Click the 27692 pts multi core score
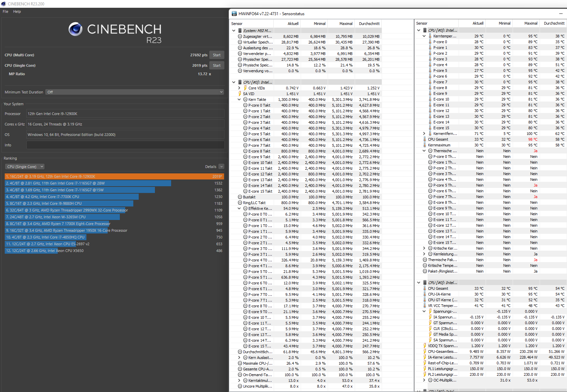567x392 pixels. pyautogui.click(x=199, y=55)
